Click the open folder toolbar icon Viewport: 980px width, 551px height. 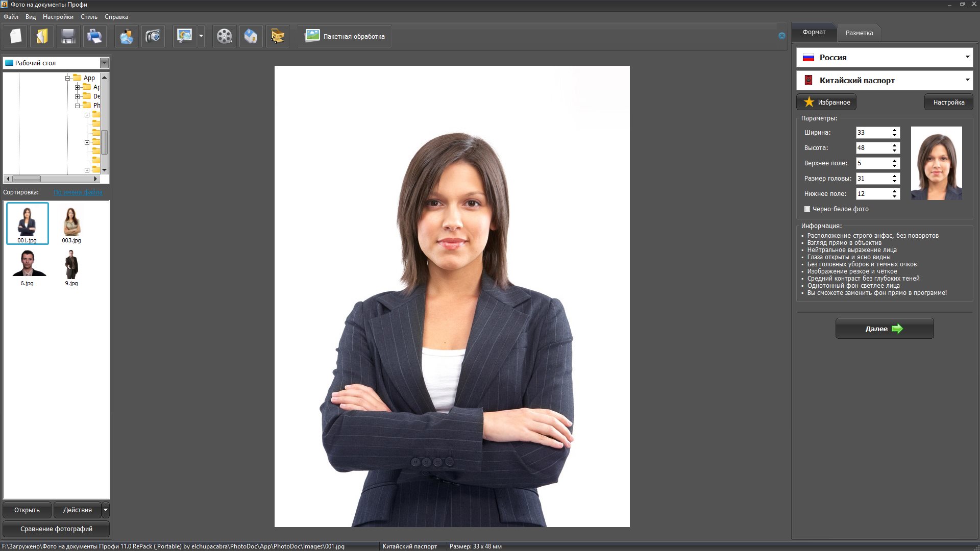(x=42, y=36)
